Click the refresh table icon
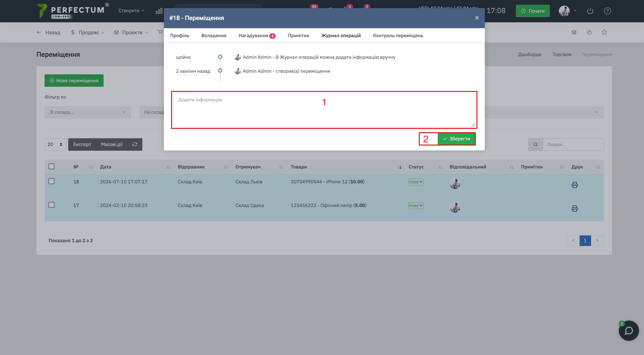 coord(135,144)
